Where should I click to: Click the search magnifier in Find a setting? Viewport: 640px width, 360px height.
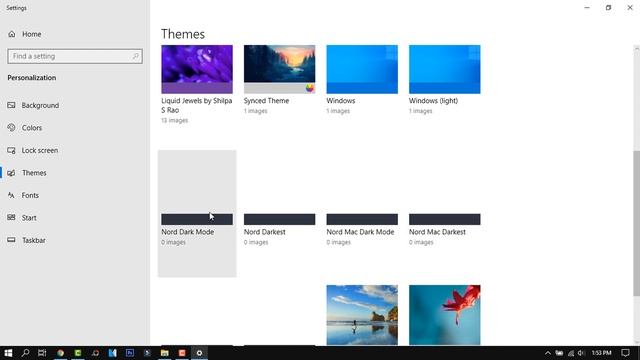[136, 56]
